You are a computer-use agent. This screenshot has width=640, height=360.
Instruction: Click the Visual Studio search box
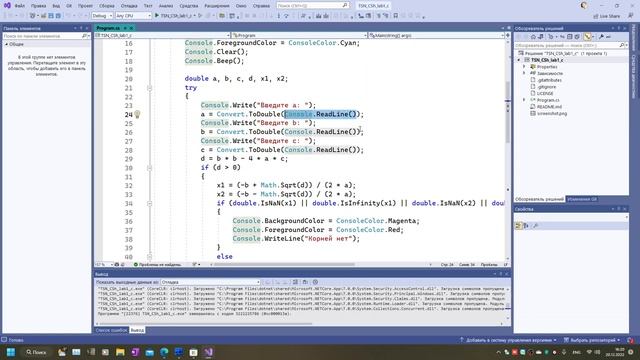tap(313, 6)
